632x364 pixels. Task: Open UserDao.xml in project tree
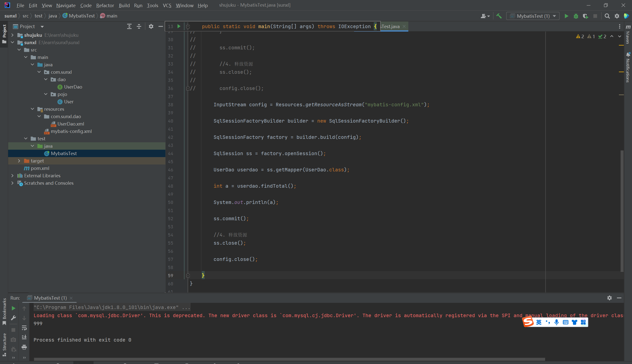click(71, 124)
